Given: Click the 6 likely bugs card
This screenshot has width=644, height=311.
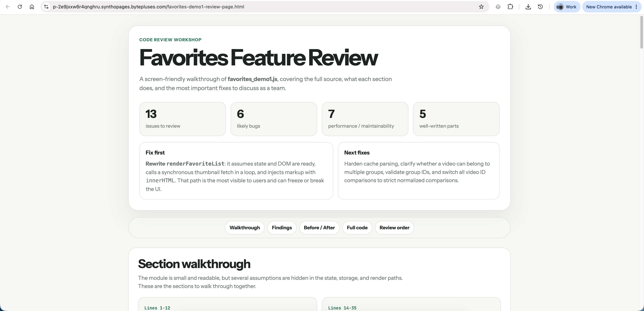Looking at the screenshot, I should tap(274, 119).
